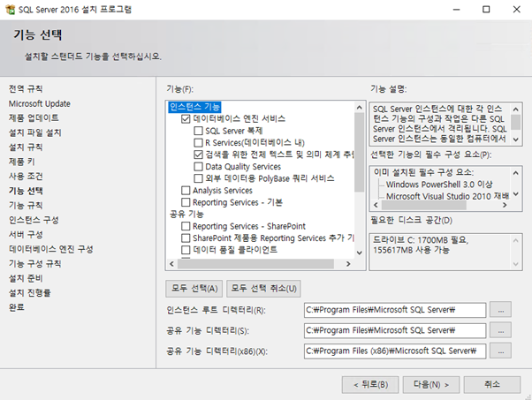The width and height of the screenshot is (532, 400).
Task: Click the 공유 기능 디렉터리(S) path field
Action: tap(395, 330)
